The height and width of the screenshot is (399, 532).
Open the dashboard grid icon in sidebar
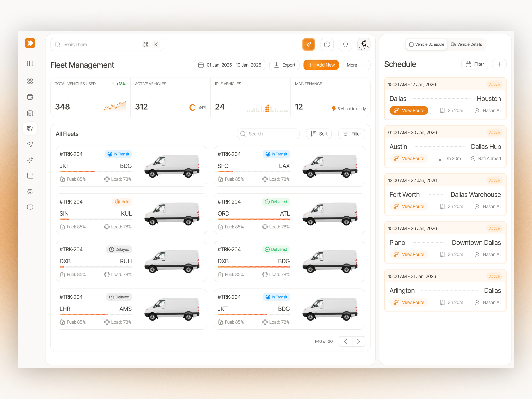click(x=30, y=81)
